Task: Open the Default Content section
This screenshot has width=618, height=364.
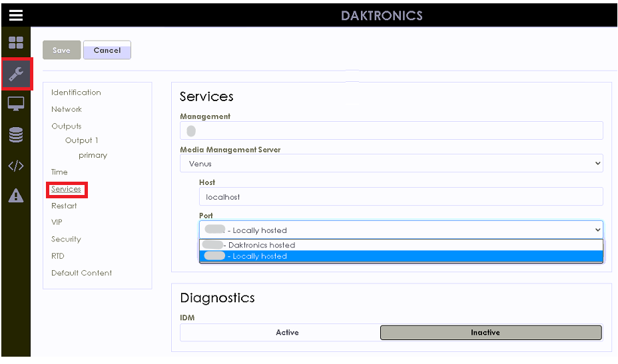Action: click(81, 273)
